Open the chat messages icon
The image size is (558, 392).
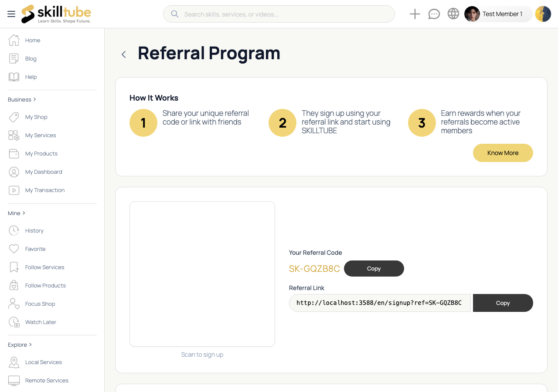coord(434,14)
